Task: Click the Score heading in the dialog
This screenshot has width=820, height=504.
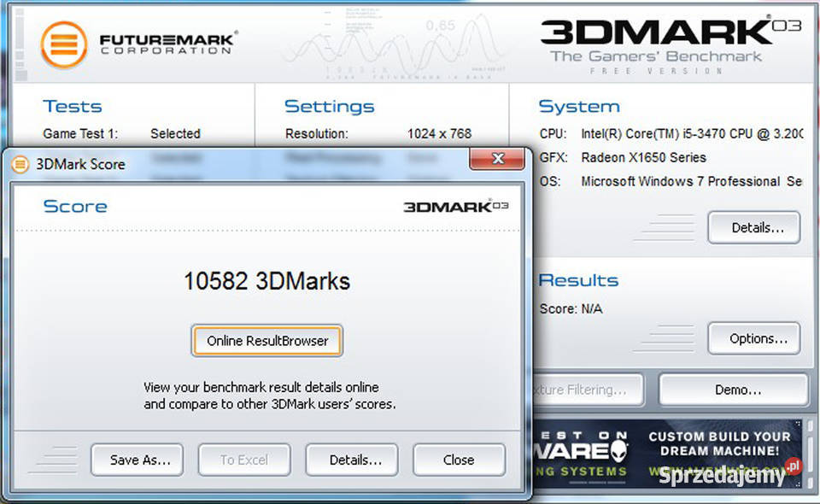Action: (x=75, y=207)
